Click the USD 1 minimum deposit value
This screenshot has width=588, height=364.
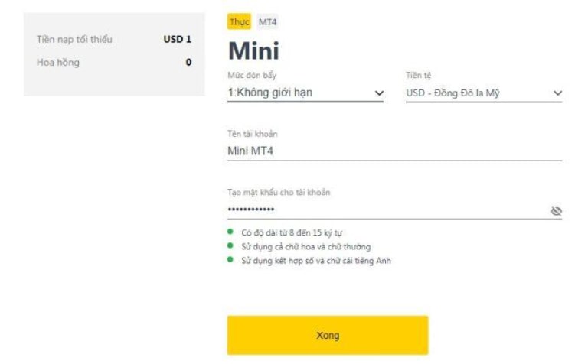click(x=177, y=39)
